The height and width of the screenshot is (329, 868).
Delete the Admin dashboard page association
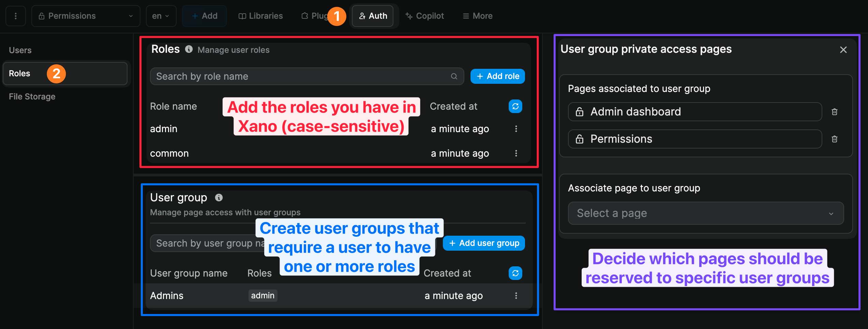click(834, 111)
